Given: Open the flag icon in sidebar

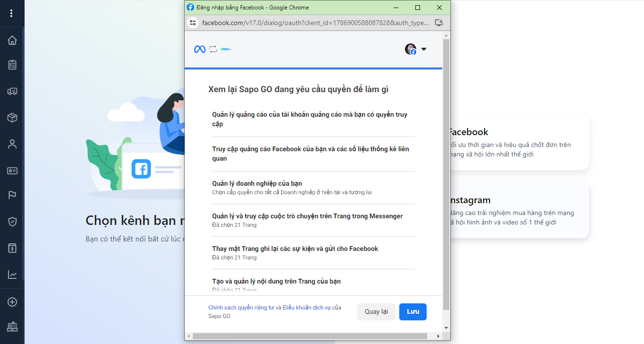Looking at the screenshot, I should [x=12, y=196].
